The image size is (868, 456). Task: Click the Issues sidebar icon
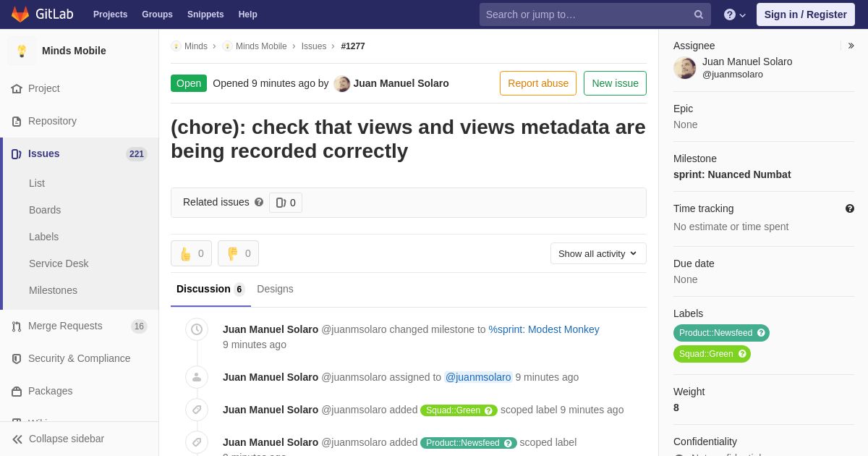pyautogui.click(x=17, y=153)
